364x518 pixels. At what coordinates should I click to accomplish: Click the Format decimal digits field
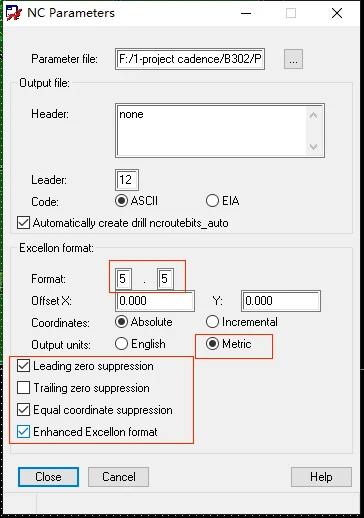(x=165, y=279)
